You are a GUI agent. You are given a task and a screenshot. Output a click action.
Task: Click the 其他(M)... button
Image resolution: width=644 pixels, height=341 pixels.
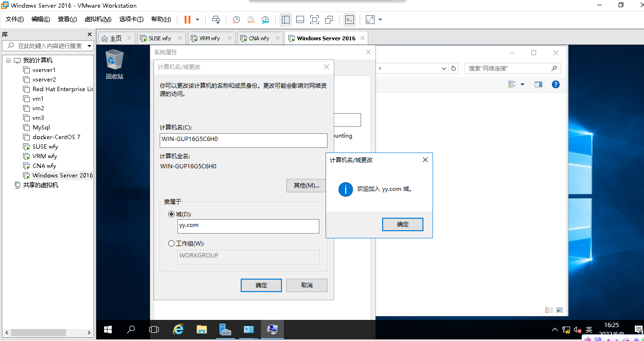pyautogui.click(x=306, y=186)
